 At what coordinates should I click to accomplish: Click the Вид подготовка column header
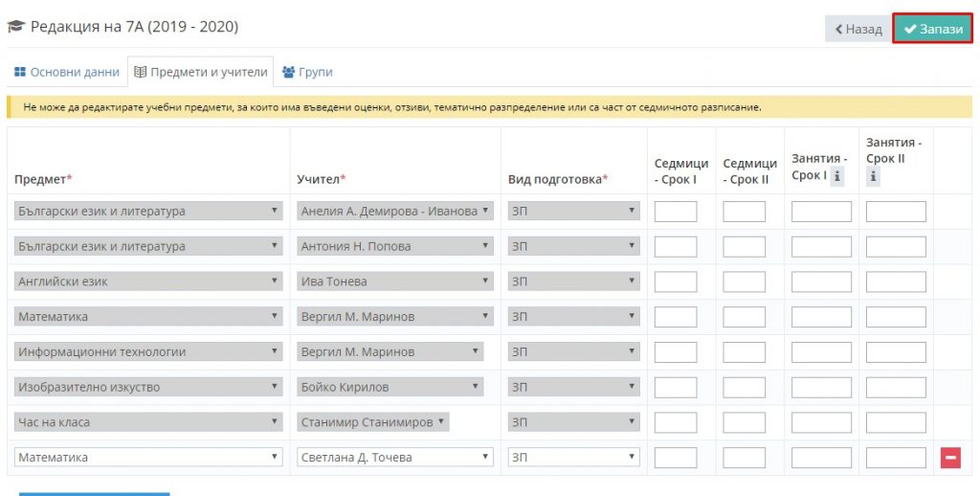pyautogui.click(x=558, y=179)
